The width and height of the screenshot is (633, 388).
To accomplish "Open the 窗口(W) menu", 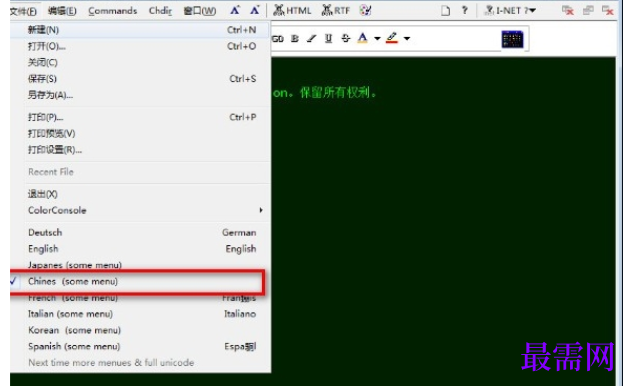I will (x=200, y=11).
